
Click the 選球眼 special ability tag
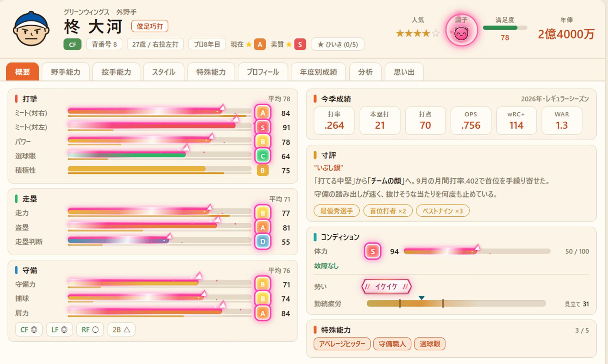click(430, 344)
